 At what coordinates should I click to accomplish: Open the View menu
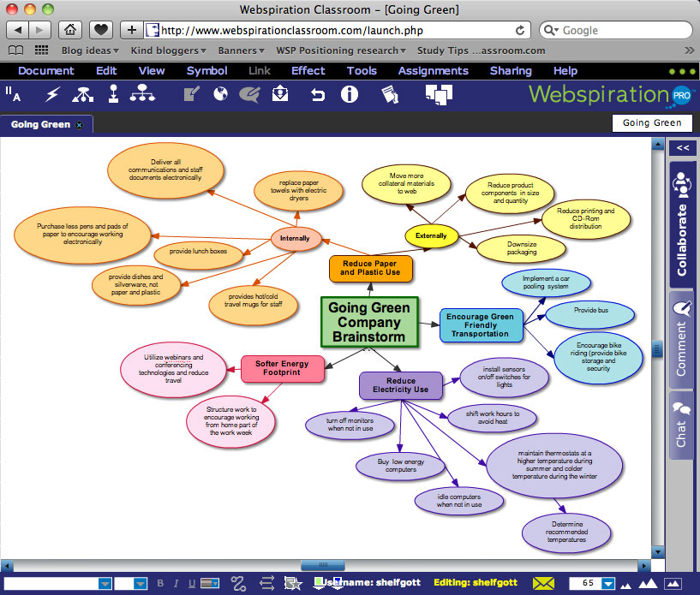pyautogui.click(x=152, y=71)
